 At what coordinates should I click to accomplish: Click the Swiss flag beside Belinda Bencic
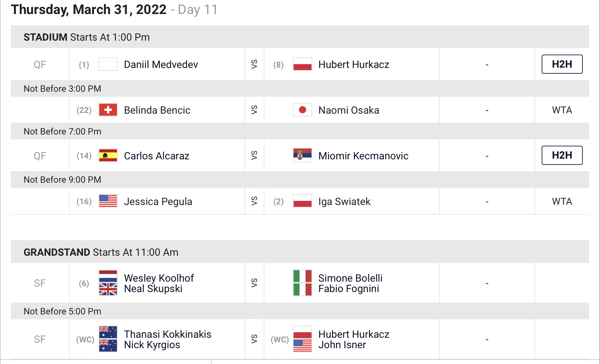coord(108,110)
